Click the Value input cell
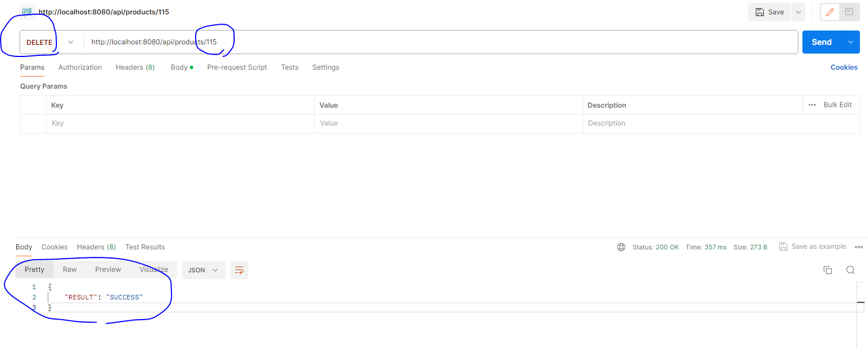Screen dimensions: 868x349 pyautogui.click(x=449, y=123)
